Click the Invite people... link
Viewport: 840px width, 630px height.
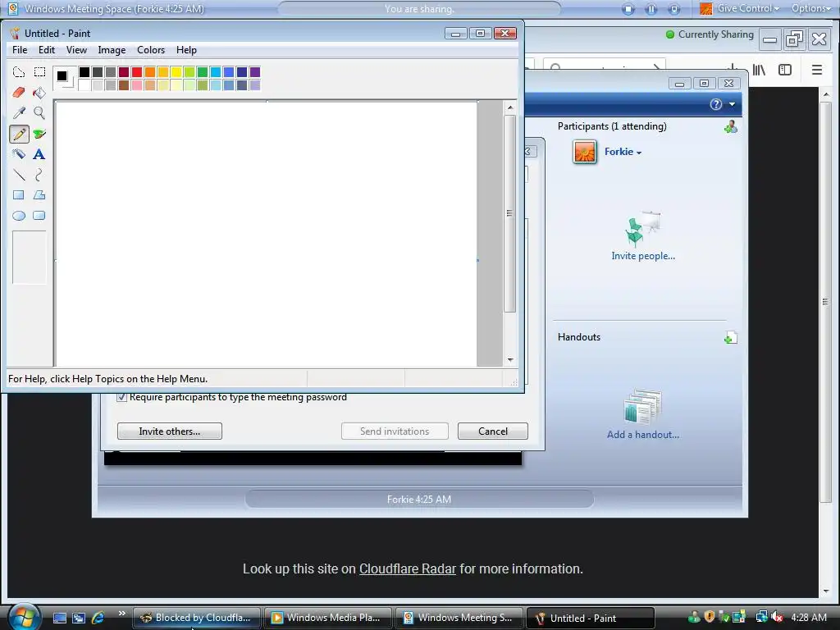coord(643,256)
